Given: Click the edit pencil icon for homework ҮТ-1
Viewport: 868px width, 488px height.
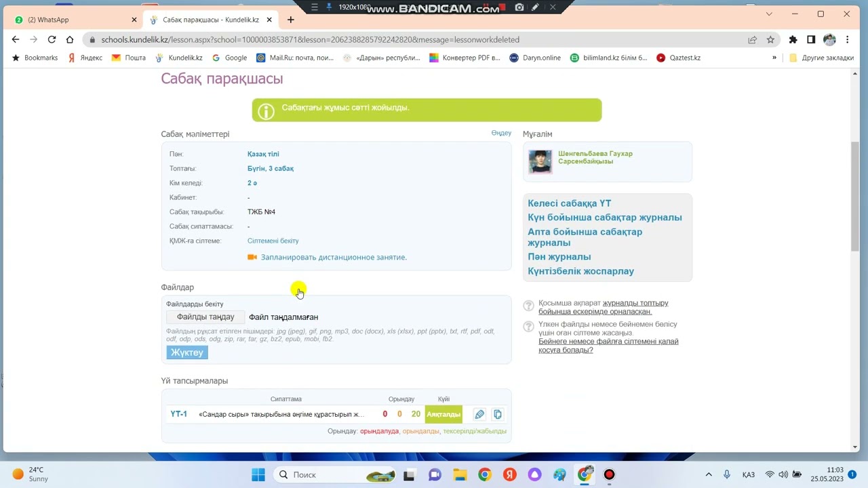Looking at the screenshot, I should pos(479,414).
